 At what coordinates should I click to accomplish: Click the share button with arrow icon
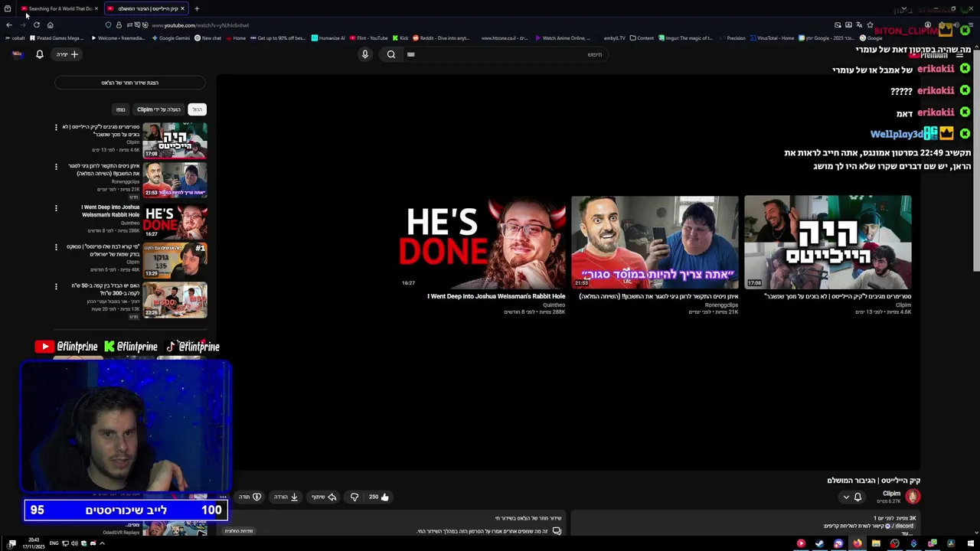pyautogui.click(x=324, y=497)
